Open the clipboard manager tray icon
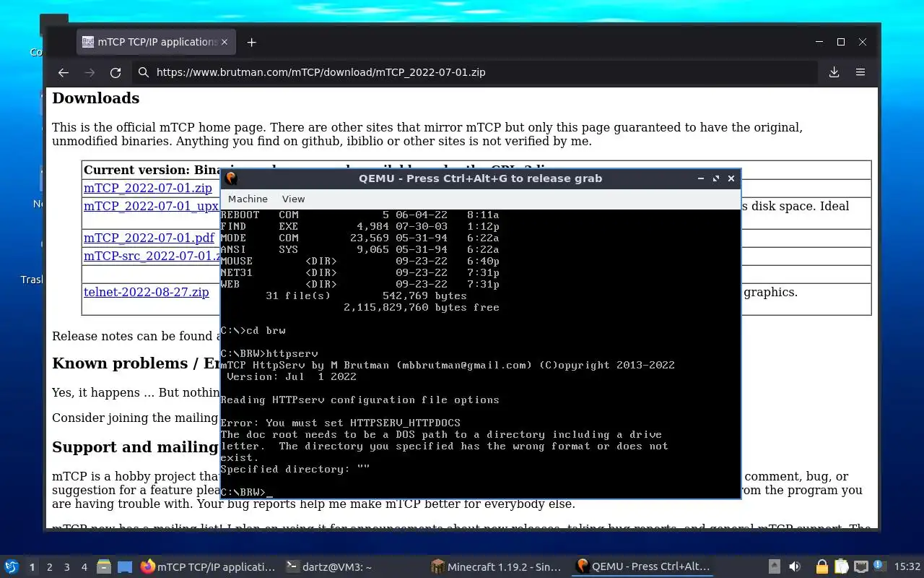 coord(841,567)
